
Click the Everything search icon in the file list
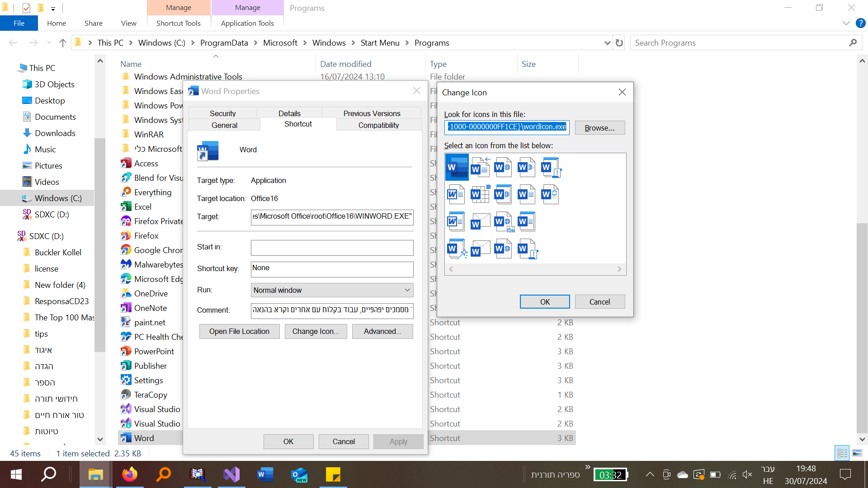pyautogui.click(x=126, y=192)
